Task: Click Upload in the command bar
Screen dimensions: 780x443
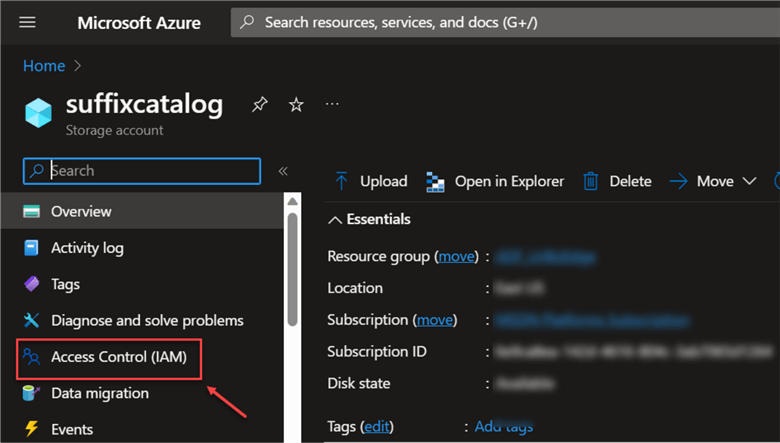Action: point(371,181)
